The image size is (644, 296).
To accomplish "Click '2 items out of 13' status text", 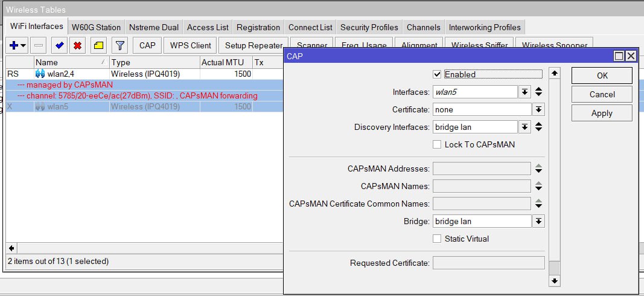I will pyautogui.click(x=58, y=261).
